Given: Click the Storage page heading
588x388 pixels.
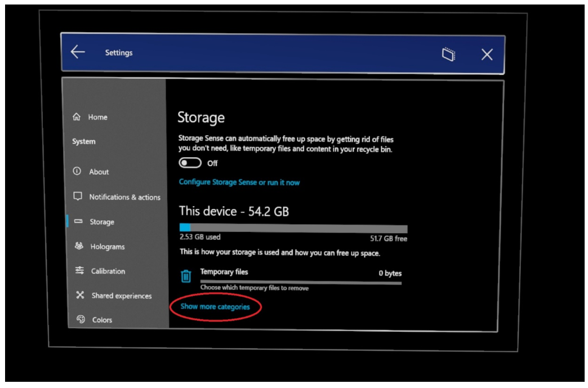Looking at the screenshot, I should click(201, 118).
